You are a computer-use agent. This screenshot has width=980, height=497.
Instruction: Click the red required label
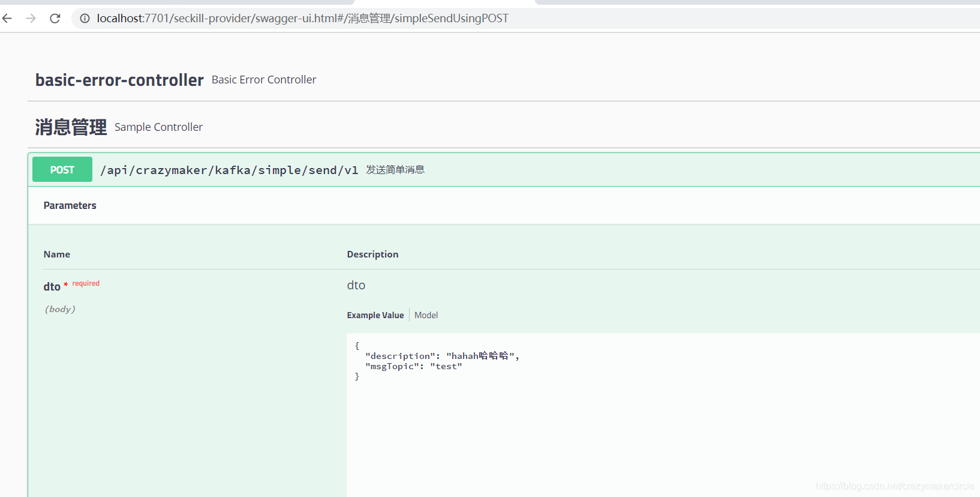86,283
